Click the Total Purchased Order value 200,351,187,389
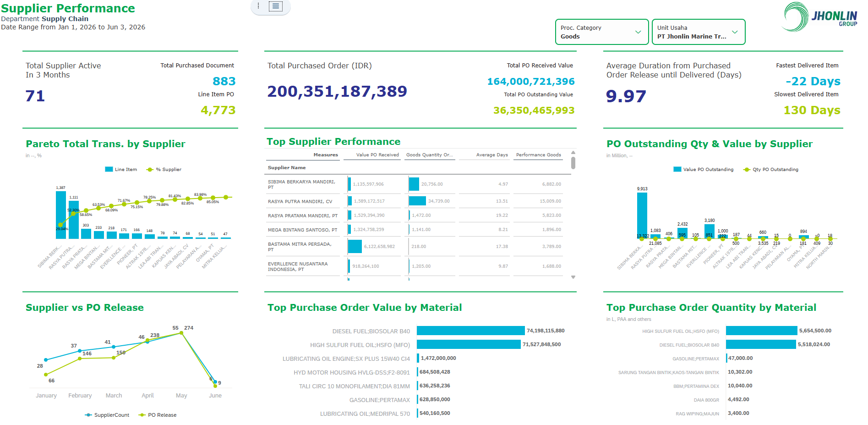Viewport: 868px width, 425px height. (x=337, y=91)
